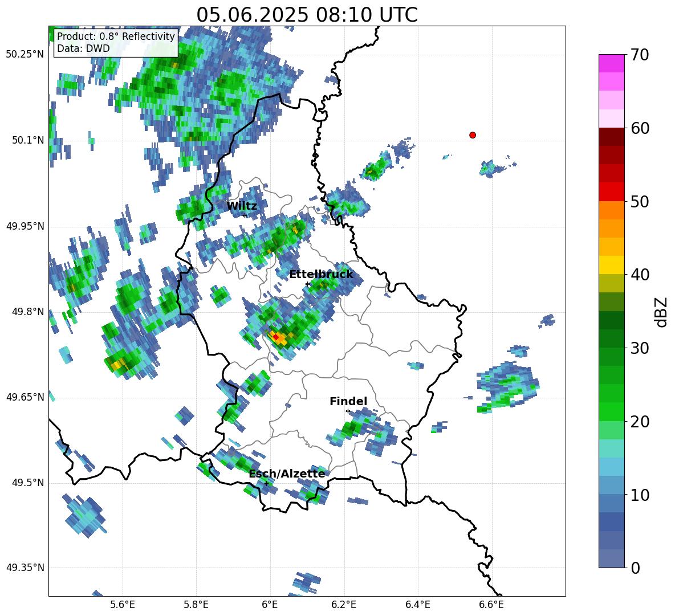Click the 60 tick on the colorbar
This screenshot has height=616, width=675.
coord(640,128)
